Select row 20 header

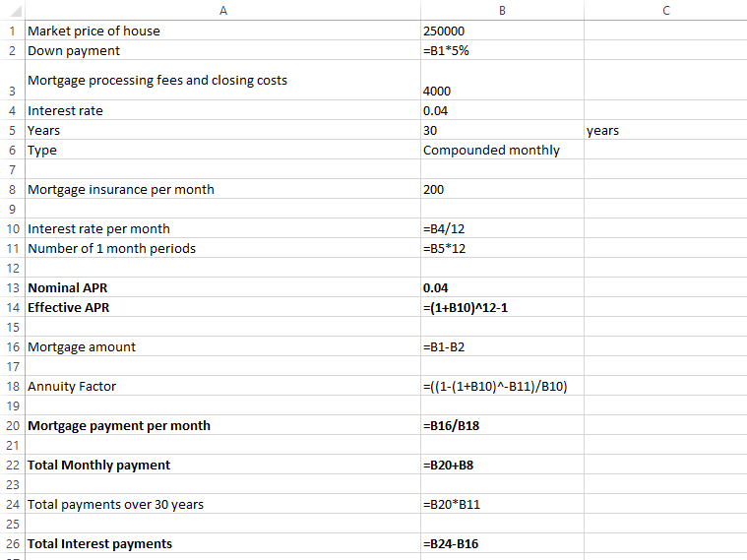coord(13,425)
